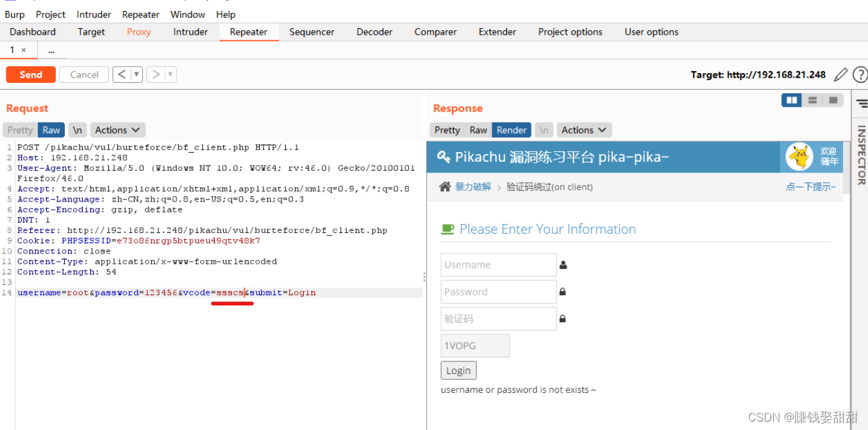
Task: Open the Burp menu
Action: 15,14
